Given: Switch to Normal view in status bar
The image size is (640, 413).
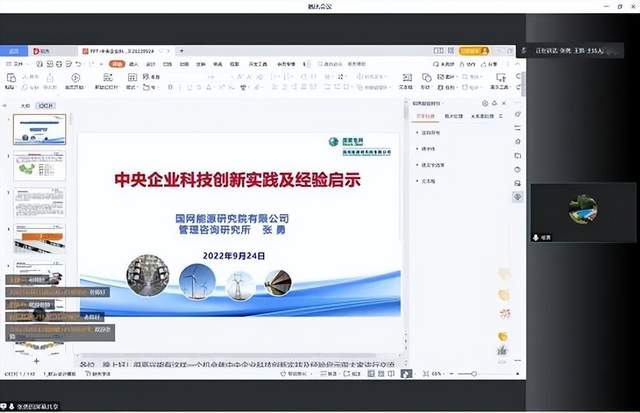Looking at the screenshot, I should pyautogui.click(x=371, y=373).
